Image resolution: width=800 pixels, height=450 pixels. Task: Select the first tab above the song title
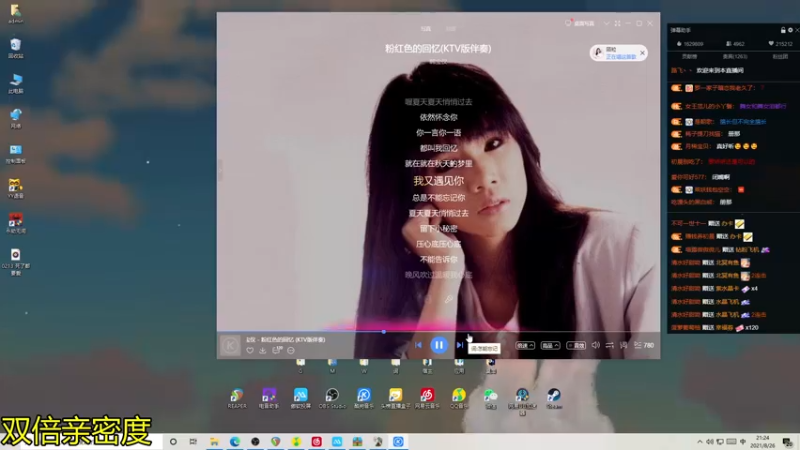pos(426,29)
